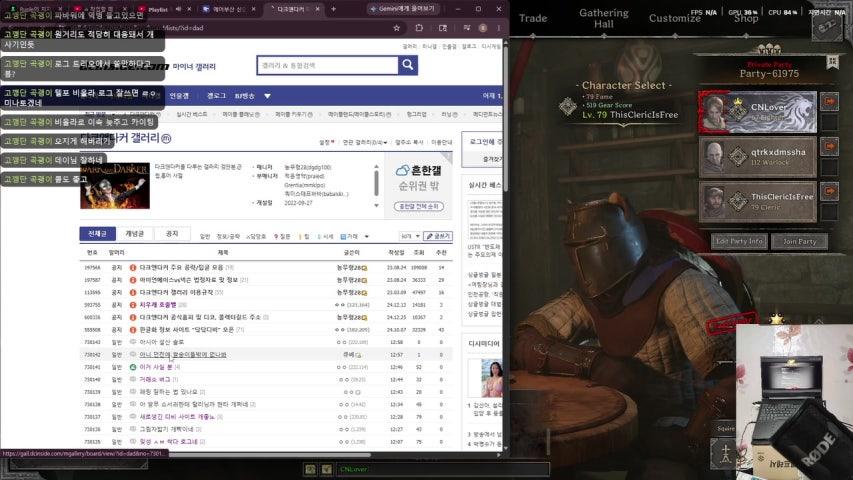The width and height of the screenshot is (853, 480).
Task: Open post '거래소 버그'
Action: coord(154,379)
